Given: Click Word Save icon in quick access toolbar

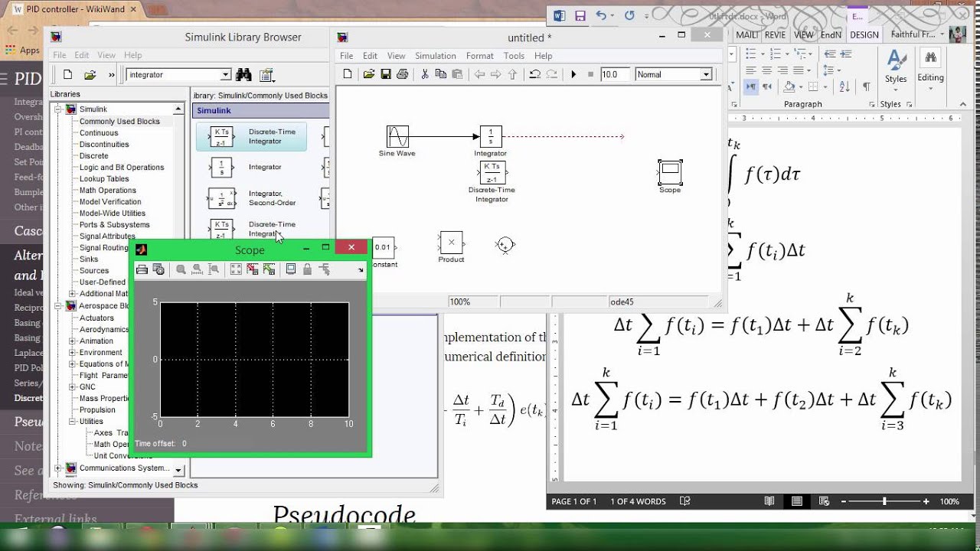Looking at the screenshot, I should click(580, 15).
